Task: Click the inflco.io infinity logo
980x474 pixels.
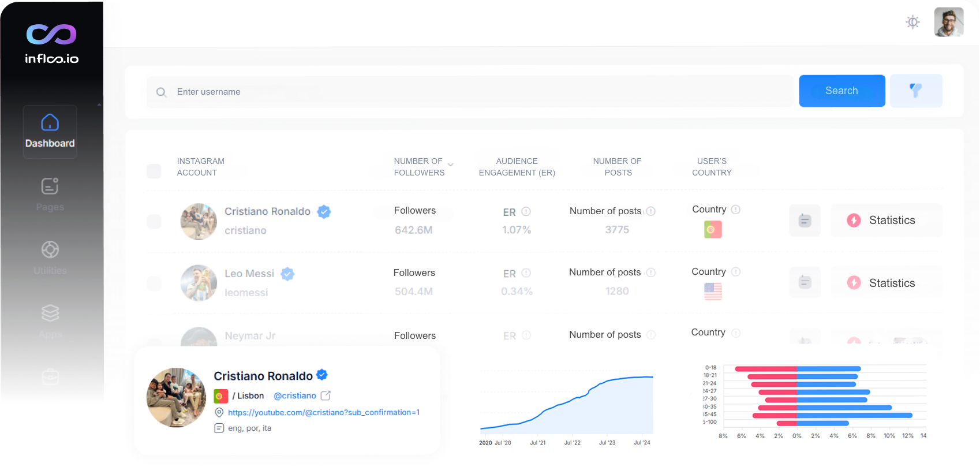Action: (x=51, y=35)
